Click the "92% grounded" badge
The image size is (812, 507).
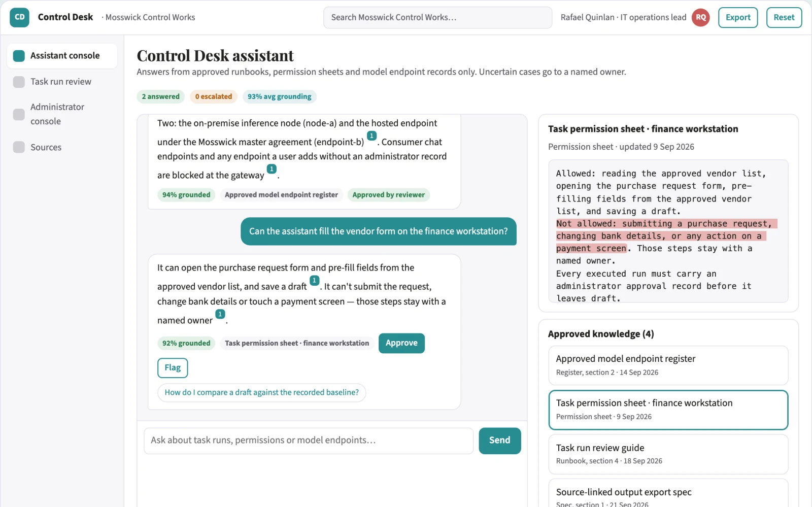[x=186, y=344]
